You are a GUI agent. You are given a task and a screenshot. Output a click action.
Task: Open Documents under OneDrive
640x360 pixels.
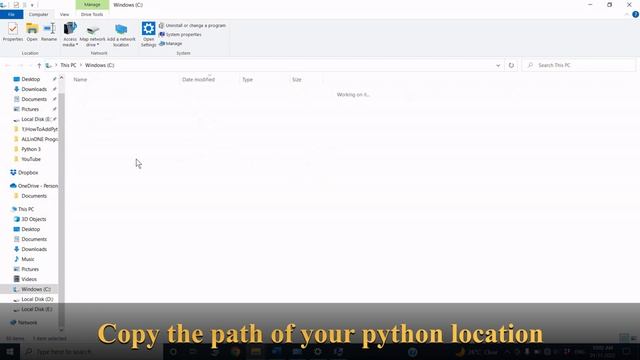coord(34,196)
